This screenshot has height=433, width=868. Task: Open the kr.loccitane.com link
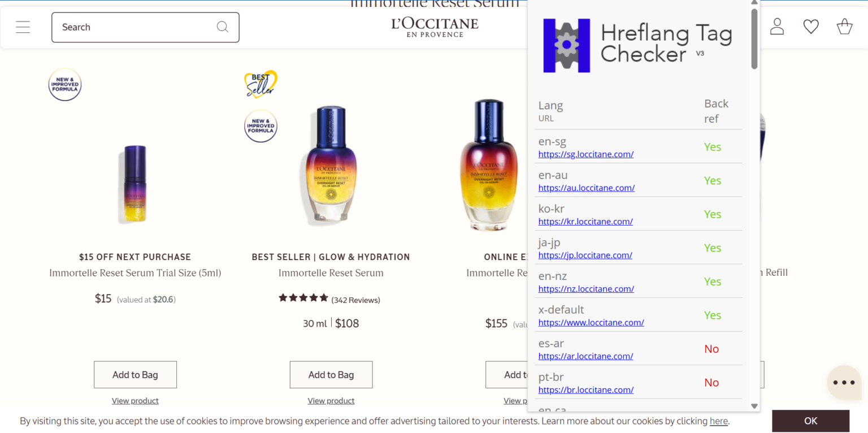click(x=585, y=222)
